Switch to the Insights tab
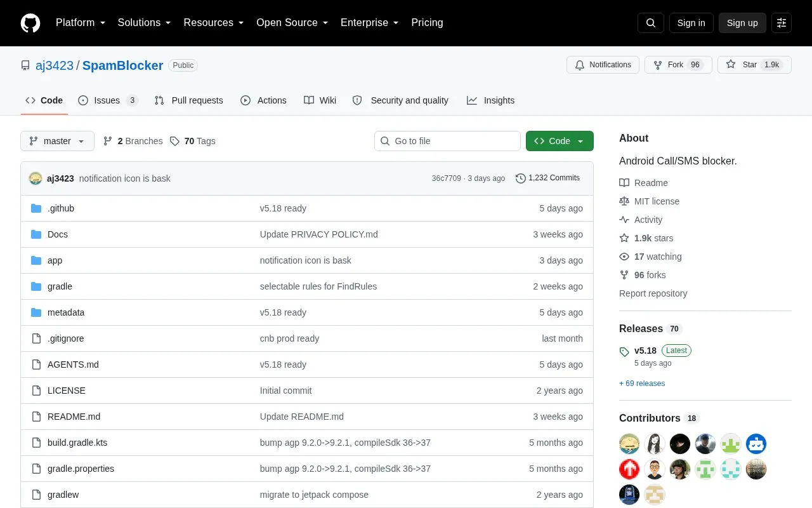812x508 pixels. pos(490,100)
